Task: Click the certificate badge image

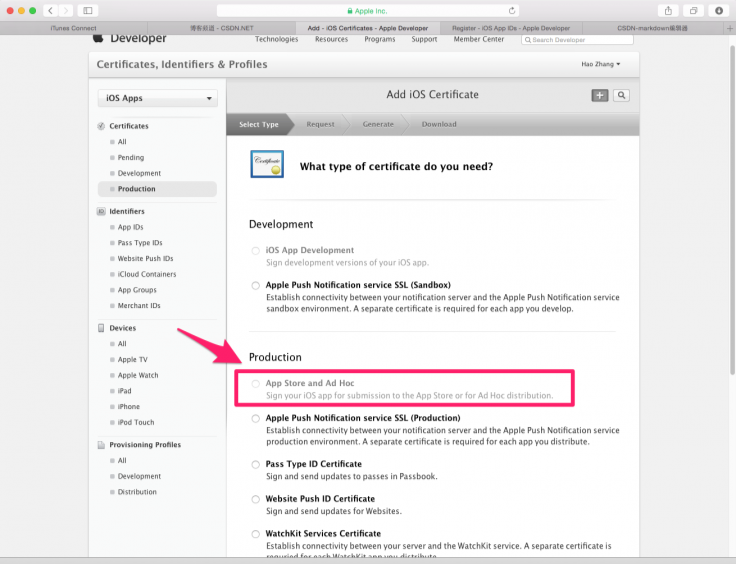Action: pos(267,164)
